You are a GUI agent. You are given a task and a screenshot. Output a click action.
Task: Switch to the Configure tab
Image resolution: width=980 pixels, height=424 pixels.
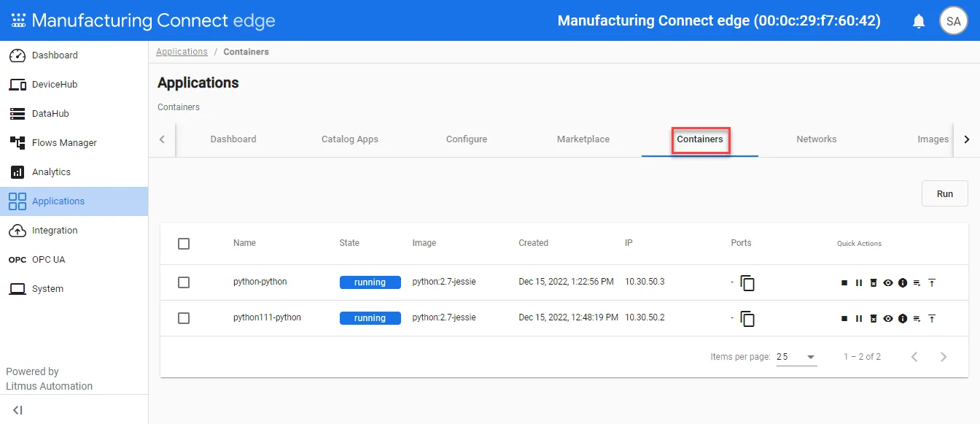[467, 139]
